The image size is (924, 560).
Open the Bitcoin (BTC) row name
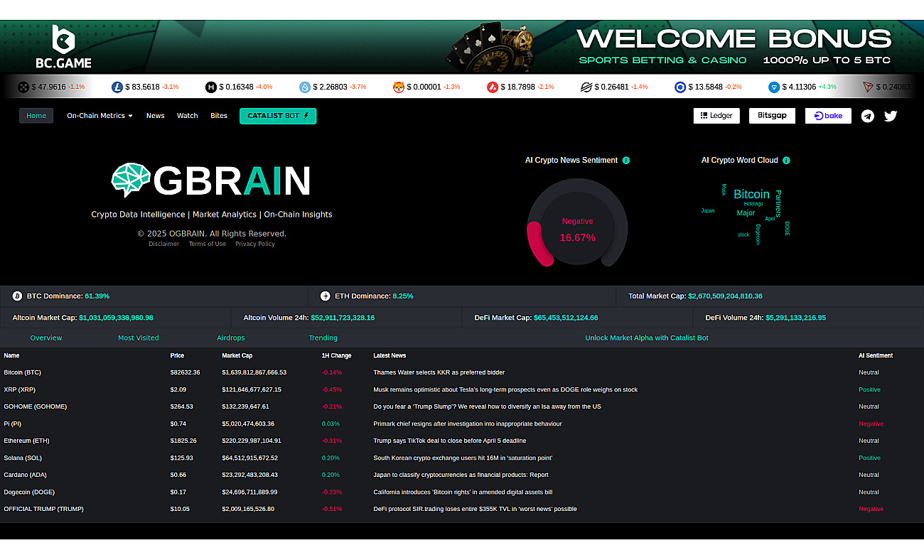point(23,372)
